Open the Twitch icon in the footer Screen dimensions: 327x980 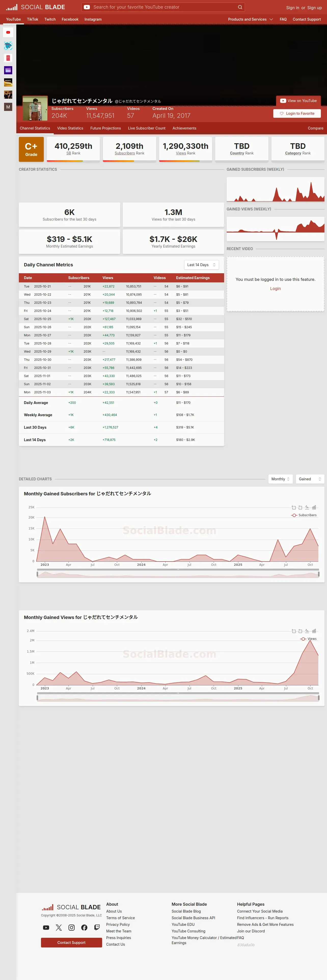pyautogui.click(x=97, y=928)
